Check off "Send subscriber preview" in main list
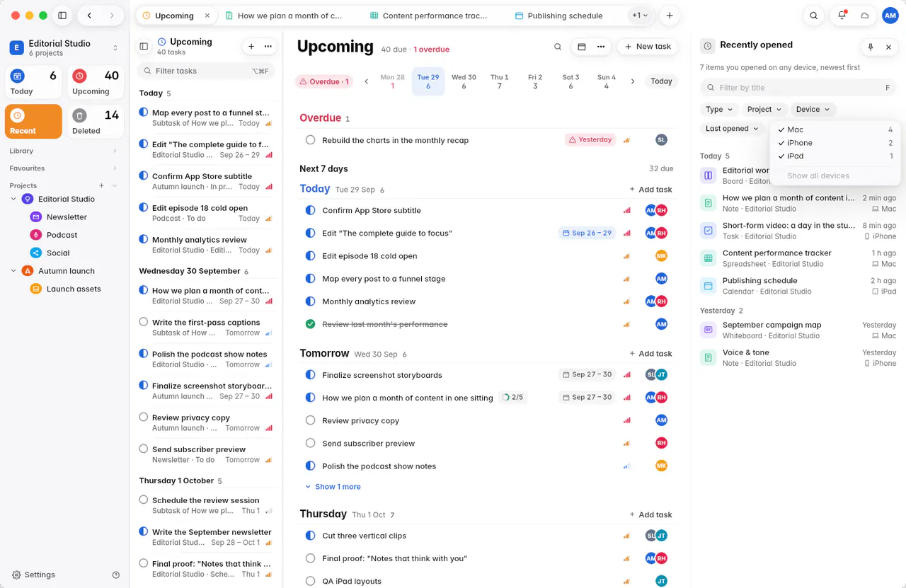Image resolution: width=906 pixels, height=588 pixels. [310, 443]
